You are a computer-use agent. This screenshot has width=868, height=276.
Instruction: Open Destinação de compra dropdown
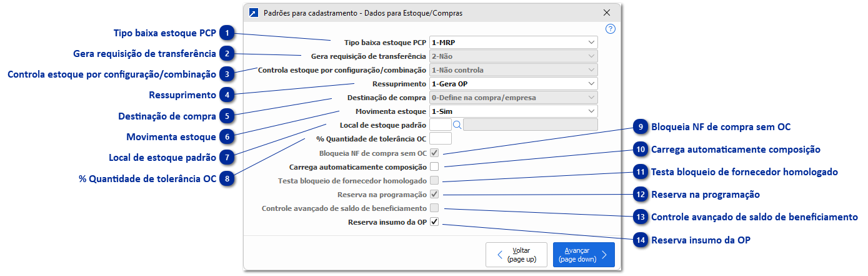[x=513, y=98]
